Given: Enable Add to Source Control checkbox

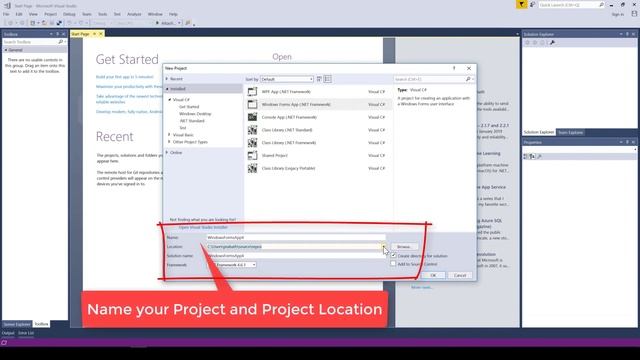Looking at the screenshot, I should [x=393, y=264].
